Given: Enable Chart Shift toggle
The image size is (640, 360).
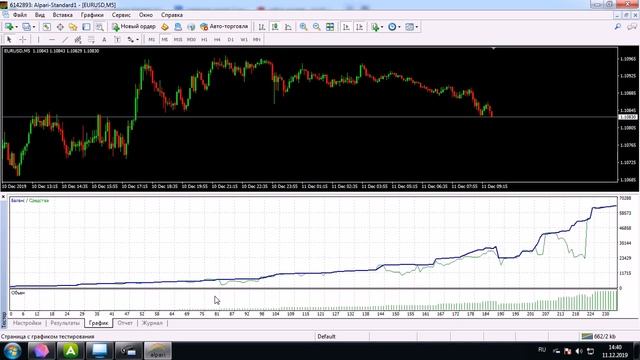Looking at the screenshot, I should point(359,27).
